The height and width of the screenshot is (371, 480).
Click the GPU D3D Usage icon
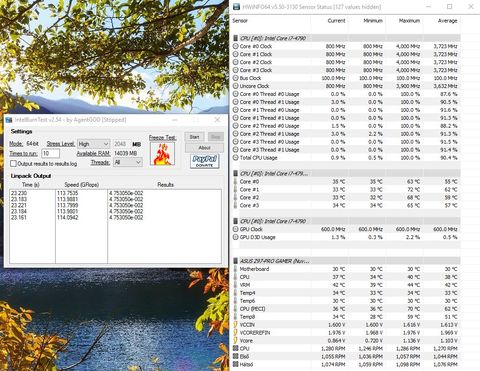235,237
